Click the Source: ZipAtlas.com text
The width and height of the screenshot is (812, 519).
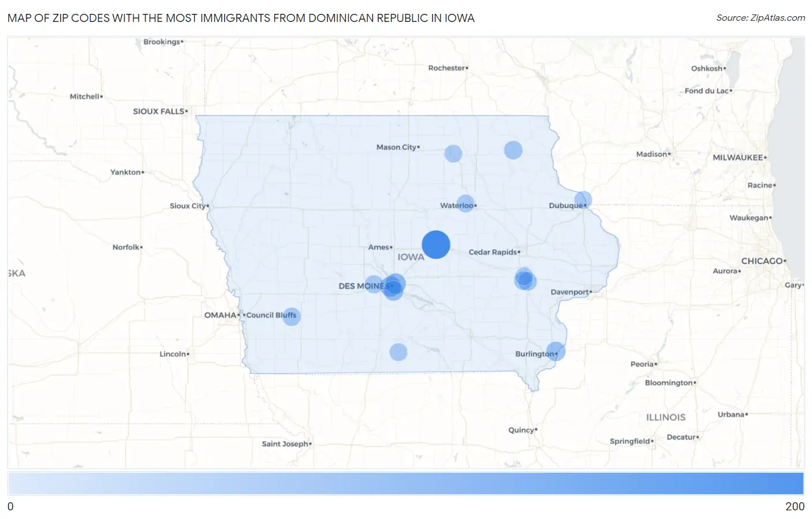click(x=761, y=18)
